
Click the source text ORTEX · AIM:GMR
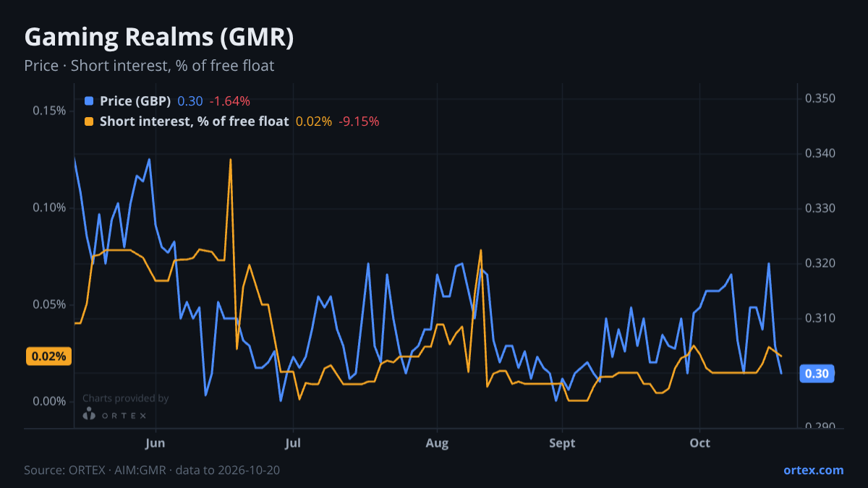point(117,470)
